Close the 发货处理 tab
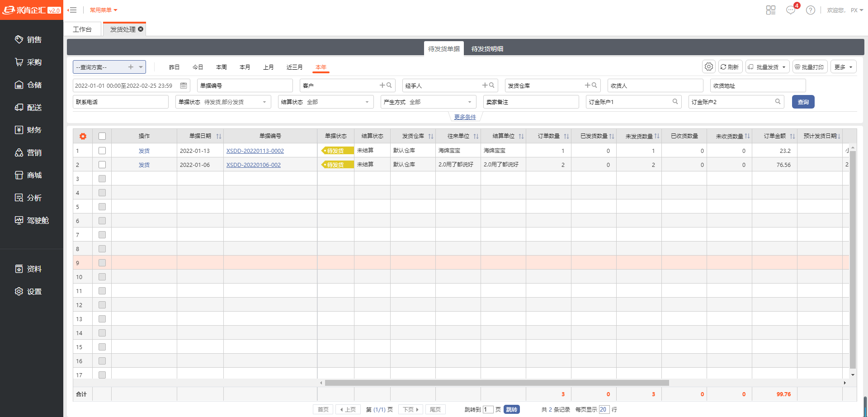Screen dimensions: 868x417 click(x=141, y=29)
